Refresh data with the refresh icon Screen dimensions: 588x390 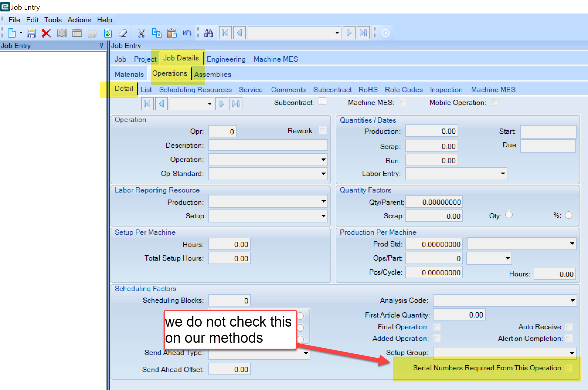tap(108, 33)
